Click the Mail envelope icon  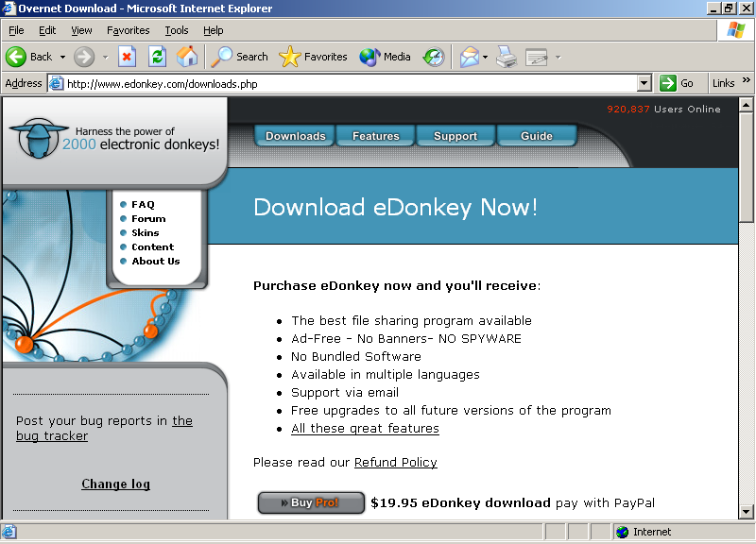coord(469,57)
